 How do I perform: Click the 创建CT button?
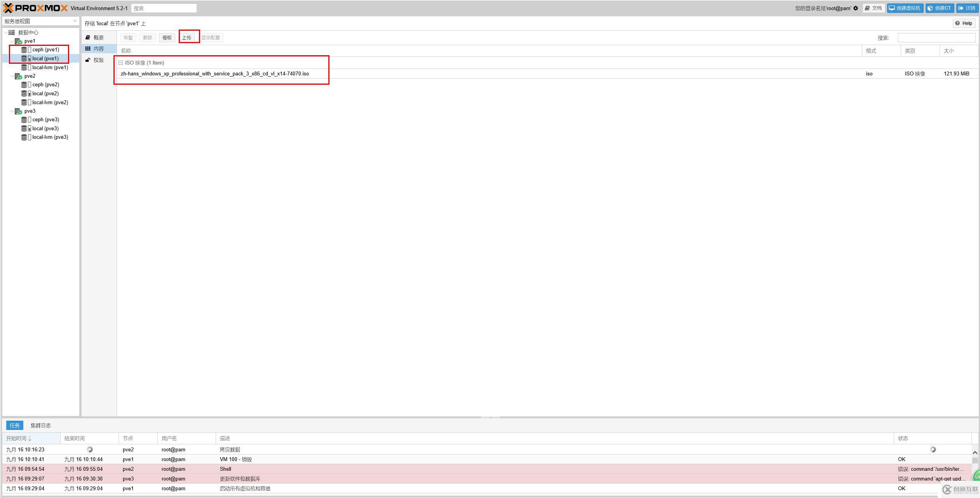pos(939,8)
